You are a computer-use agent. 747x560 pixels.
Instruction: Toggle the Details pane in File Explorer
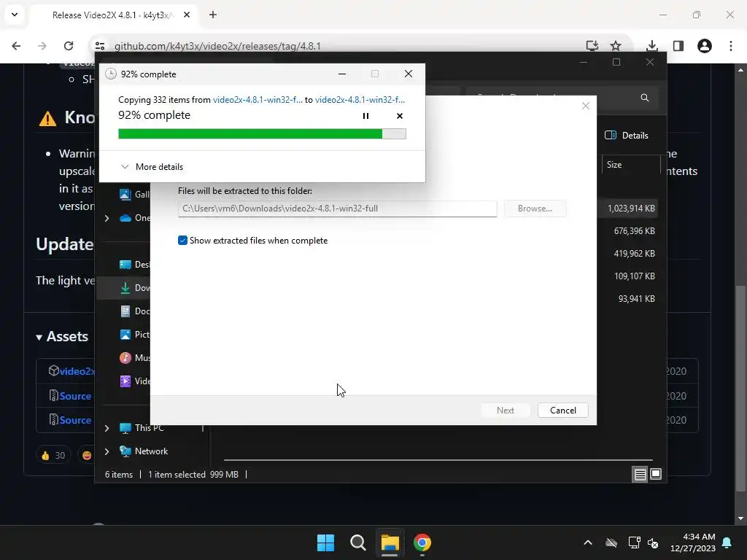coord(627,135)
